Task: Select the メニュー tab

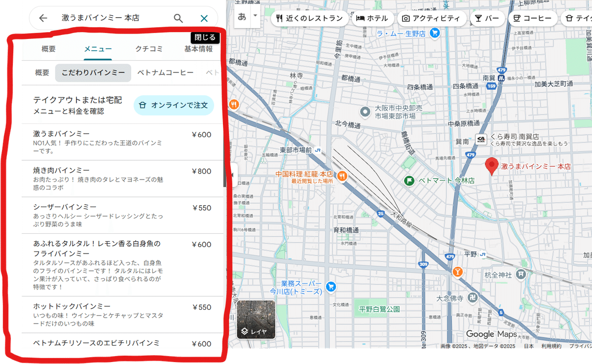Action: [98, 49]
